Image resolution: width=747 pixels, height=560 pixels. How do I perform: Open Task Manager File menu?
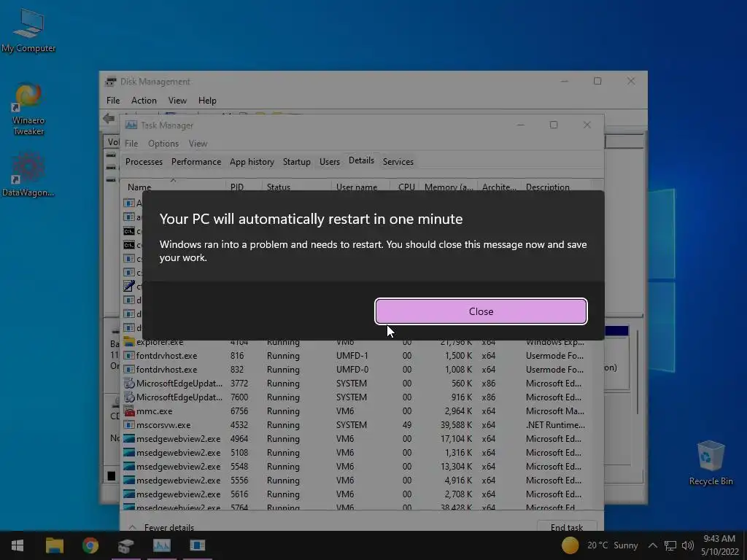131,144
